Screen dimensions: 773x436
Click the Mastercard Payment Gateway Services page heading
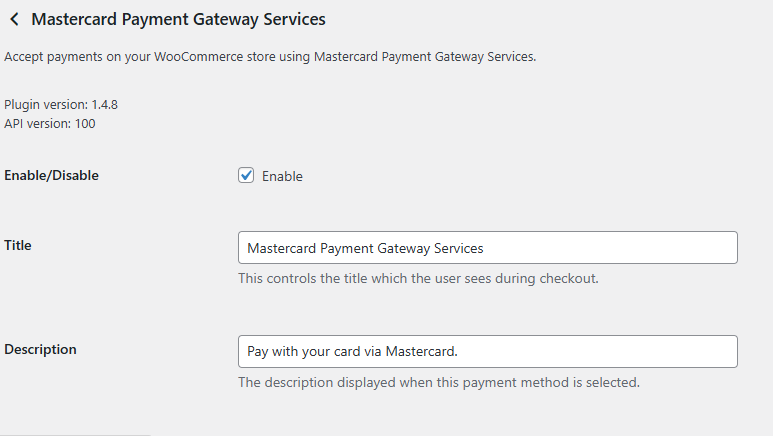178,19
